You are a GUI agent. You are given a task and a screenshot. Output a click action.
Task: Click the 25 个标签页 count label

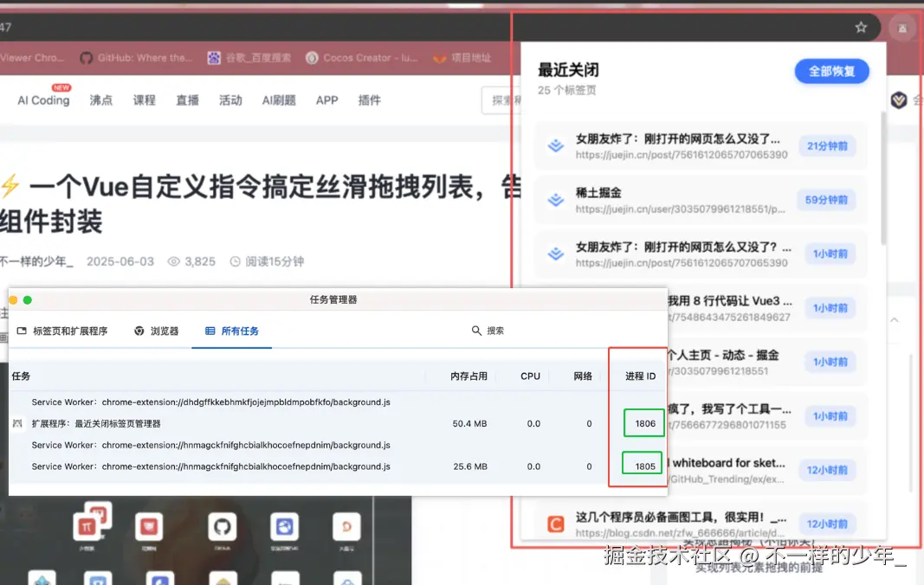click(566, 90)
